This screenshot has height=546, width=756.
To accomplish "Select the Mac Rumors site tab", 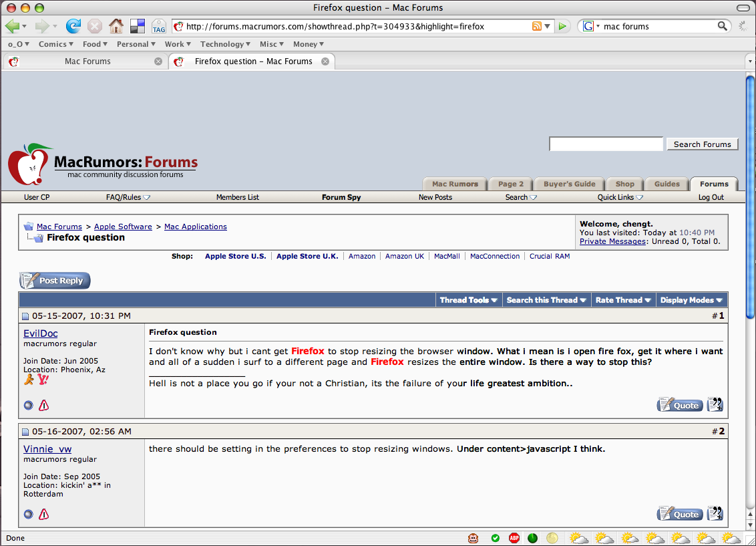I will [x=455, y=184].
